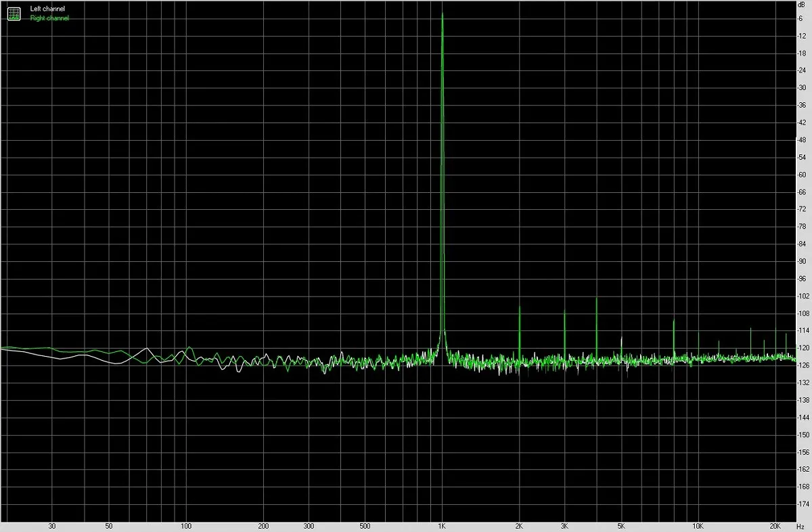The image size is (812, 532).
Task: Click the "-108" dB axis value
Action: [x=804, y=313]
